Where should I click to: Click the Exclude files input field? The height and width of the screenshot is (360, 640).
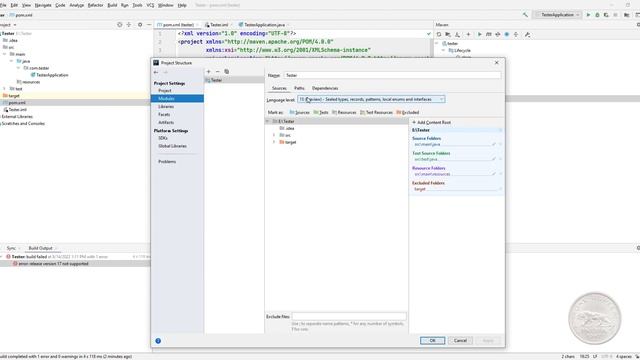click(x=349, y=316)
